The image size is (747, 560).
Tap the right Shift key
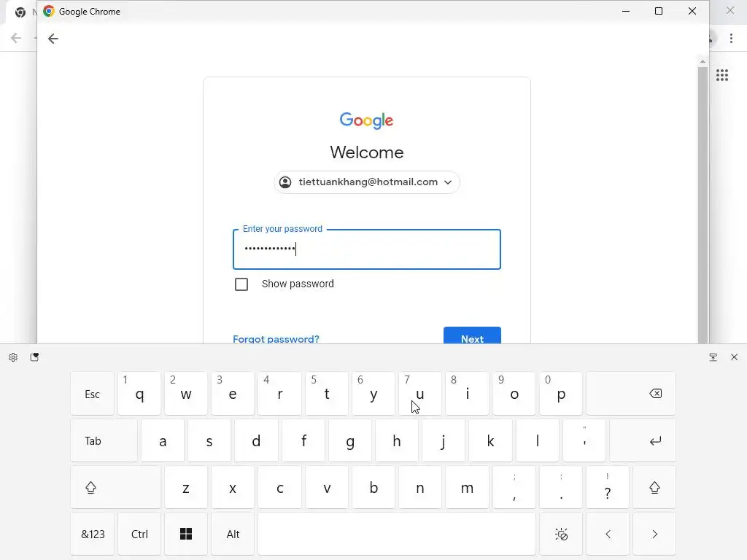click(654, 487)
